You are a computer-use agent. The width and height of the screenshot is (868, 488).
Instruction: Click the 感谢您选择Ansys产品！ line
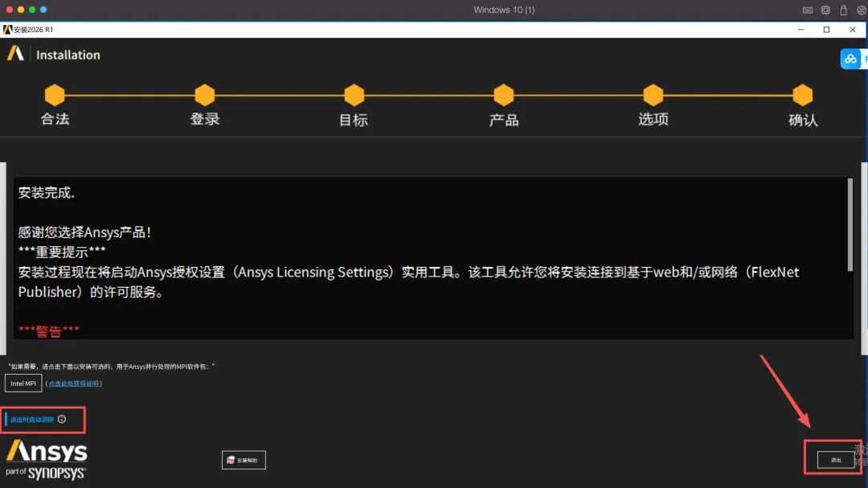pos(84,232)
